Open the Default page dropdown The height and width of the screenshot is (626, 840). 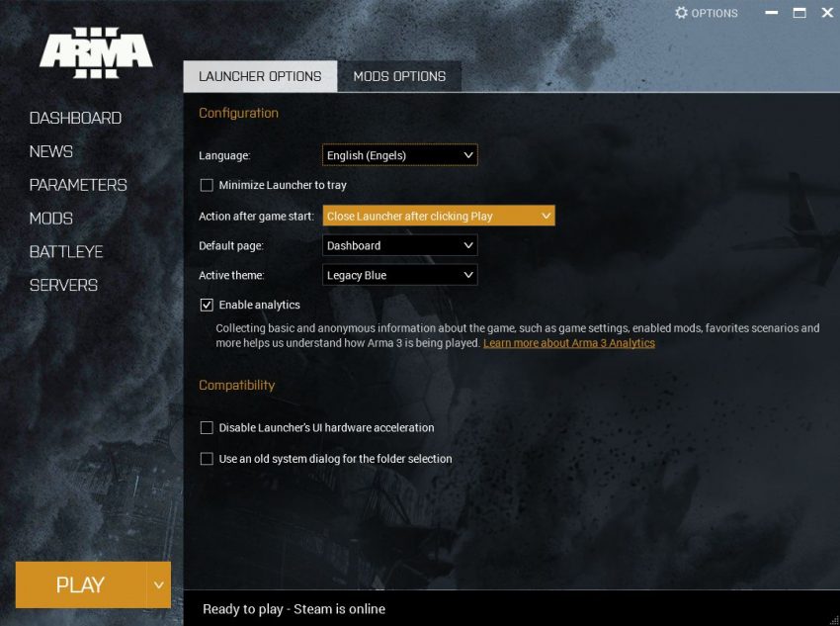[399, 244]
